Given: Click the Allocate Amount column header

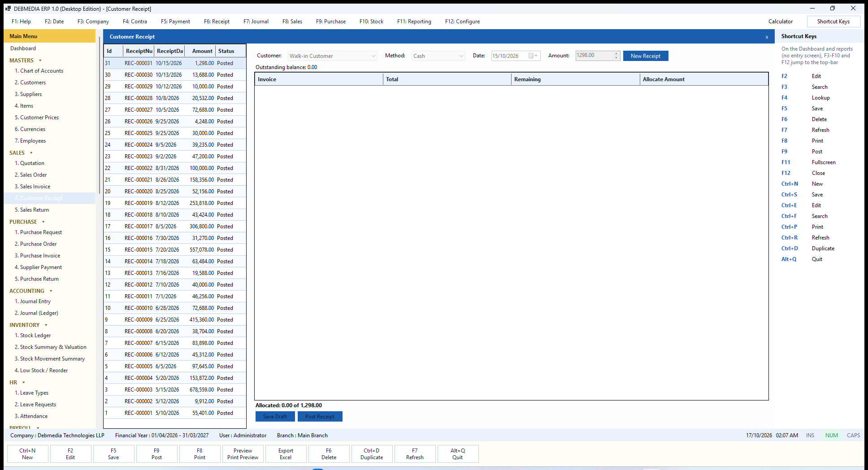Looking at the screenshot, I should (x=703, y=79).
